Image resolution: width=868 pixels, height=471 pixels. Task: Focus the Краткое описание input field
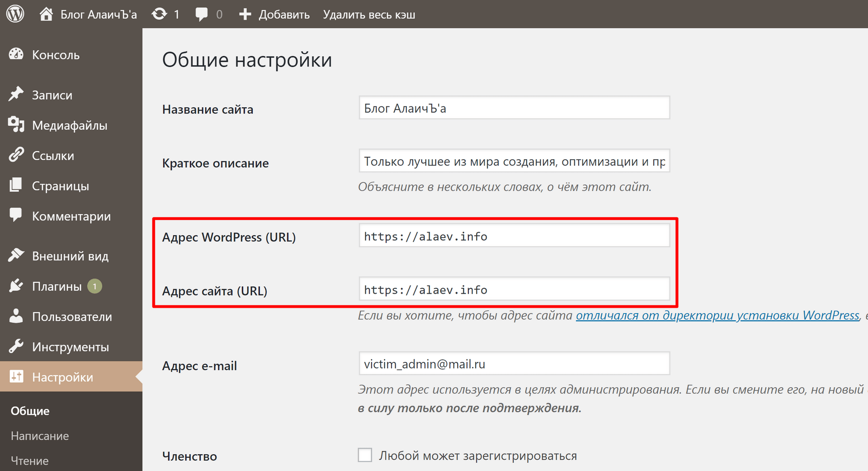514,161
